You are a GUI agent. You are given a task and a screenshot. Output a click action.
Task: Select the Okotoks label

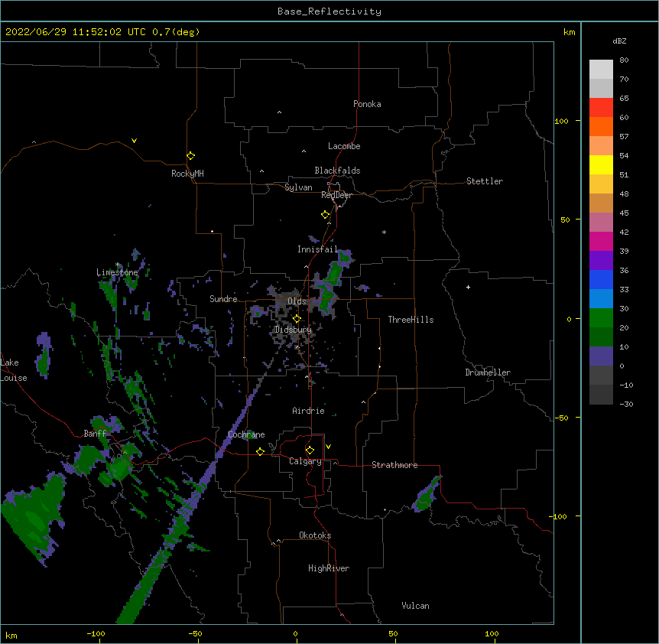tap(315, 535)
